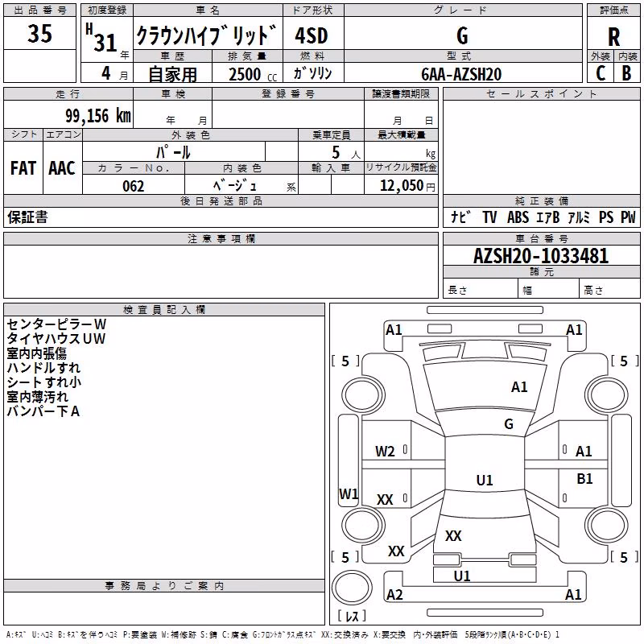Click the 高さ dimension field
Image resolution: width=644 pixels, height=644 pixels.
tap(610, 290)
